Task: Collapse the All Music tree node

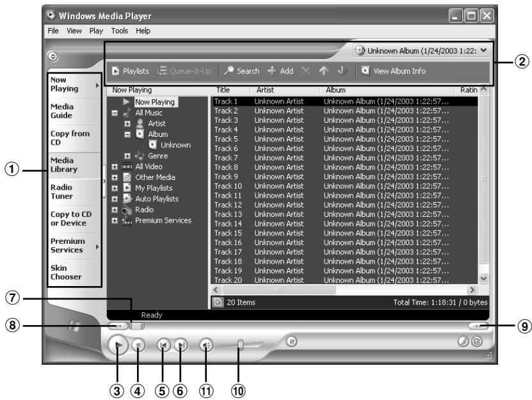Action: click(115, 113)
